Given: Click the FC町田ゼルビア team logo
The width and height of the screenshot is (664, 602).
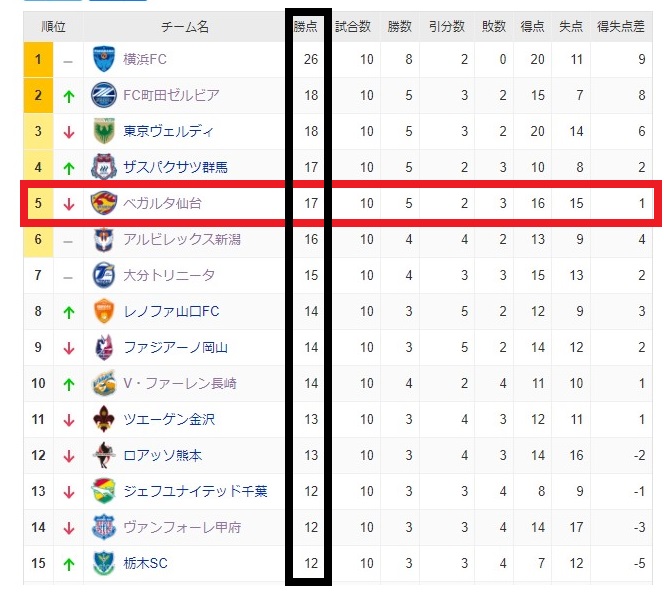Looking at the screenshot, I should point(104,96).
